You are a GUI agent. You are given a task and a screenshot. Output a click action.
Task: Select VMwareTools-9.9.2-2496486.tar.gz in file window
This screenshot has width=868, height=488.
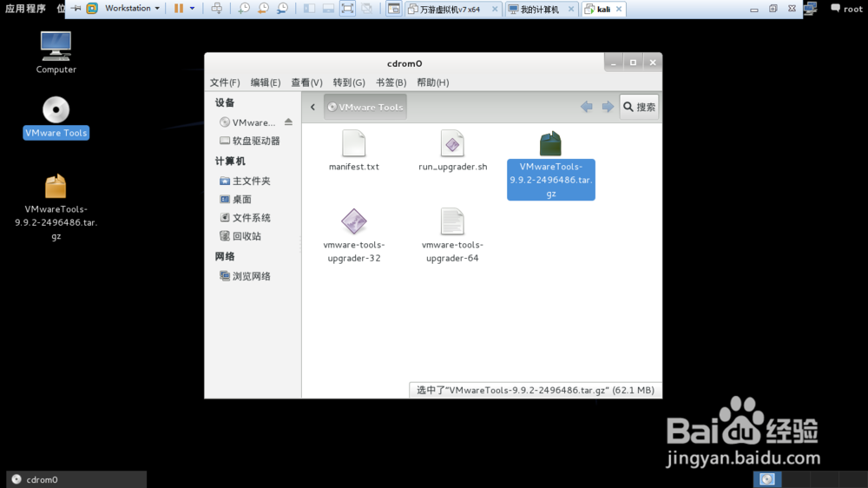551,165
